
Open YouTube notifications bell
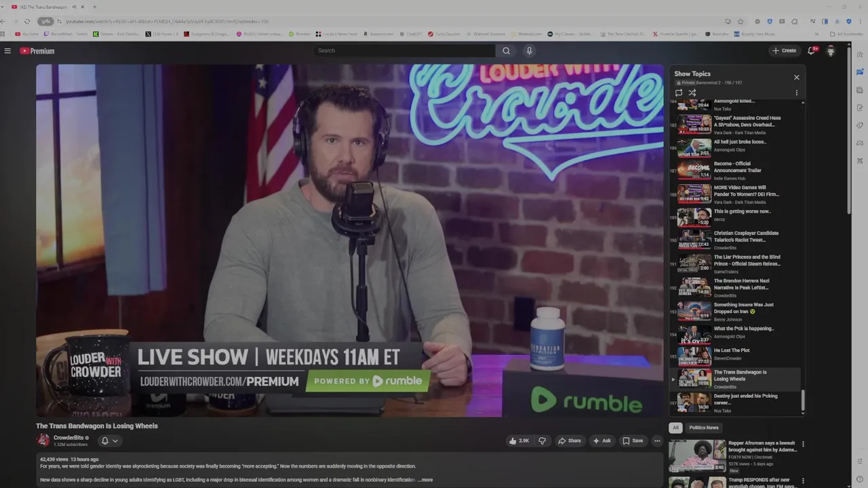[x=811, y=51]
